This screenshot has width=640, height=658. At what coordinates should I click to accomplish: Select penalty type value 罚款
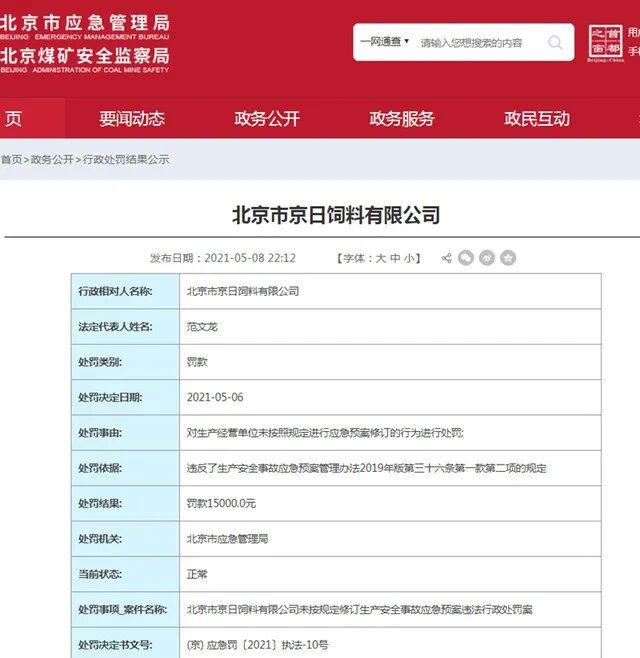(x=197, y=362)
